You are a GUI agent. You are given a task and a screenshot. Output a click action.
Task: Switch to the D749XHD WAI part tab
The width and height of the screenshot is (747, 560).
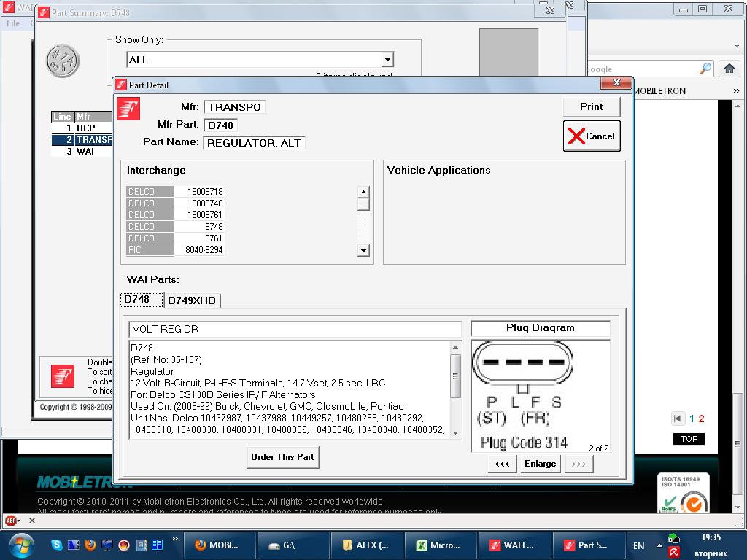pyautogui.click(x=192, y=300)
